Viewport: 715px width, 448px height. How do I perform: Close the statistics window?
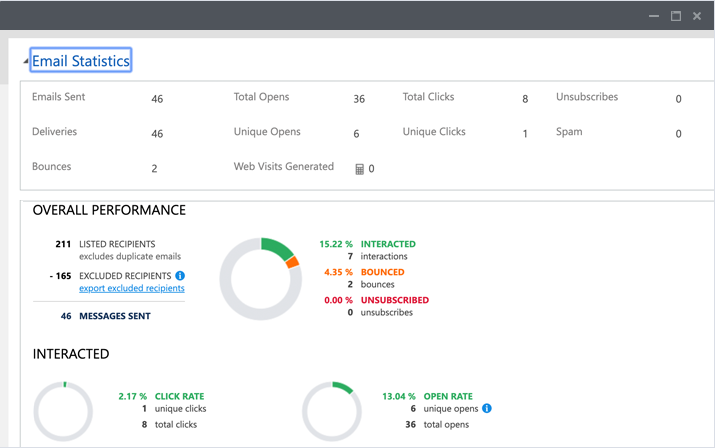(697, 16)
